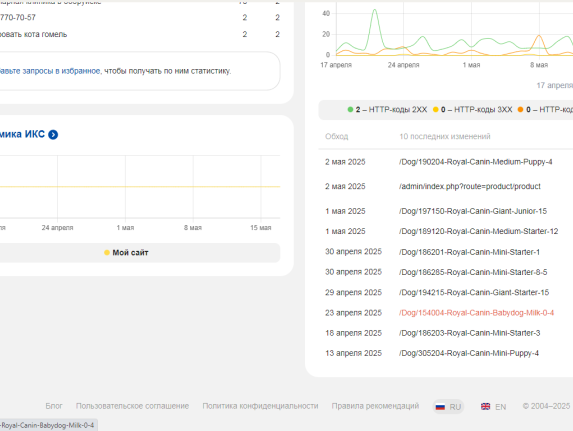
Task: Open /Dog/189120-Royal-Canin-Medium-Starter-12 link
Action: click(x=478, y=231)
